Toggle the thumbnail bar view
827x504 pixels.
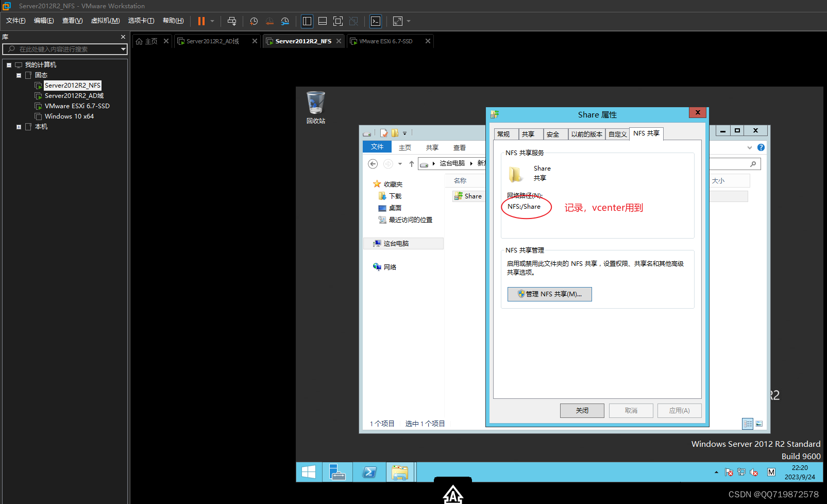(x=323, y=21)
